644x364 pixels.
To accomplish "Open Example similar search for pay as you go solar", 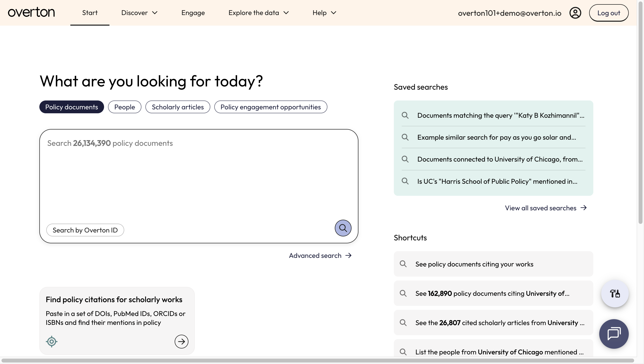I will point(493,137).
